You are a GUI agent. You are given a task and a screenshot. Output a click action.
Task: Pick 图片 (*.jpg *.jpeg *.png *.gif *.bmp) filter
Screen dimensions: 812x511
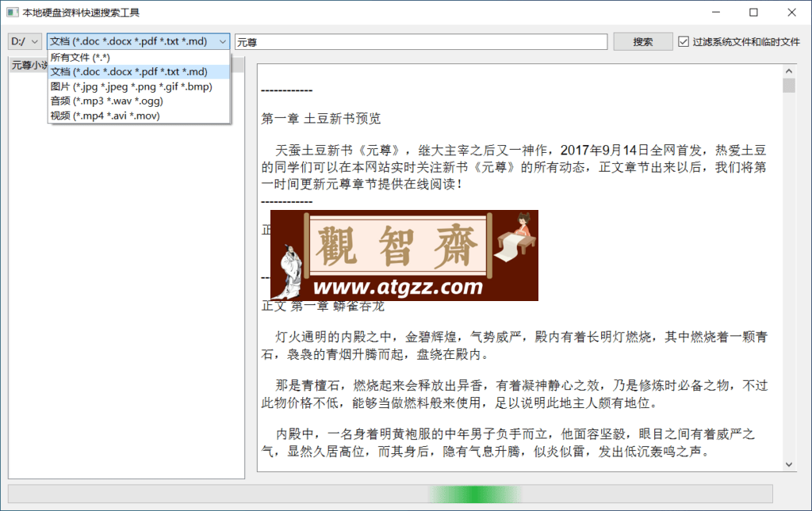point(139,86)
